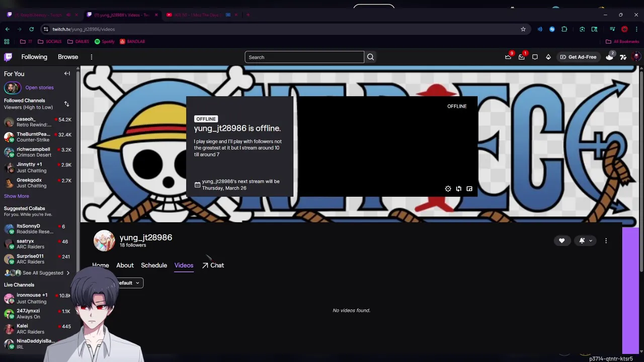Expand the notification options chevron
The height and width of the screenshot is (362, 644).
591,241
